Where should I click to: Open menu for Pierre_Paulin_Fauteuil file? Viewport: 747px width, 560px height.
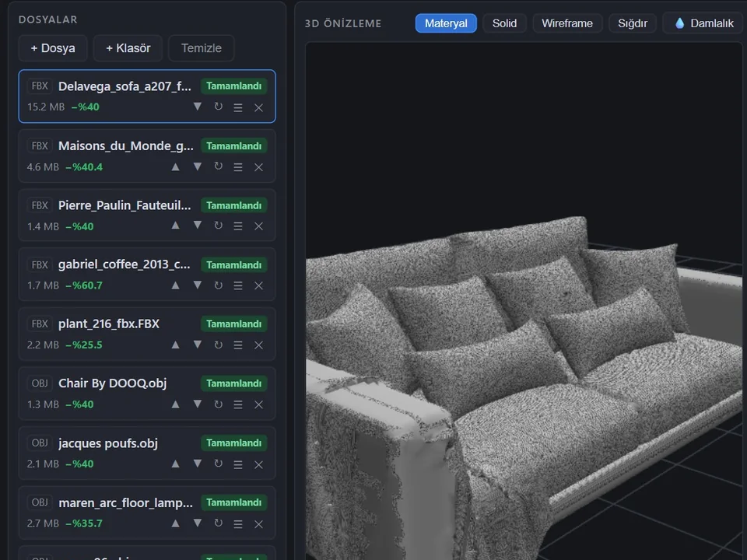coord(238,226)
